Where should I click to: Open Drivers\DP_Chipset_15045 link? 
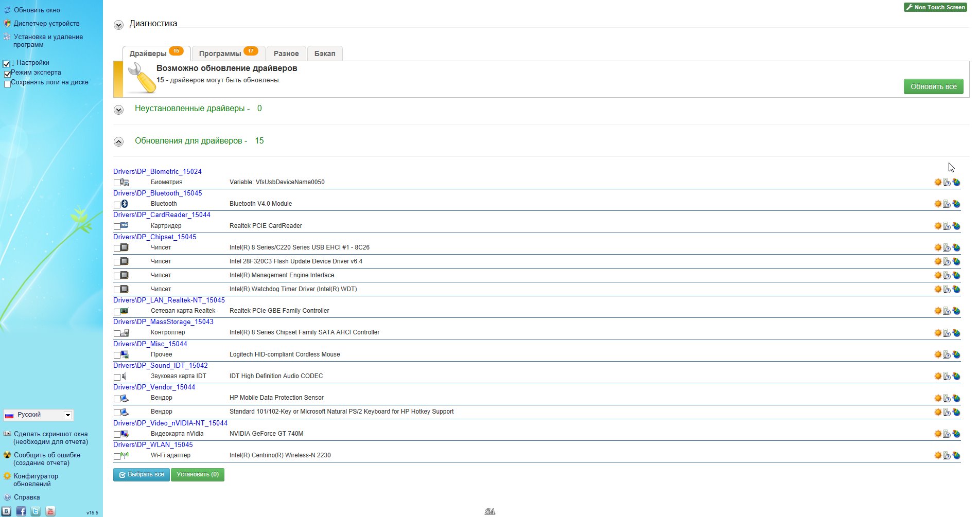coord(155,237)
